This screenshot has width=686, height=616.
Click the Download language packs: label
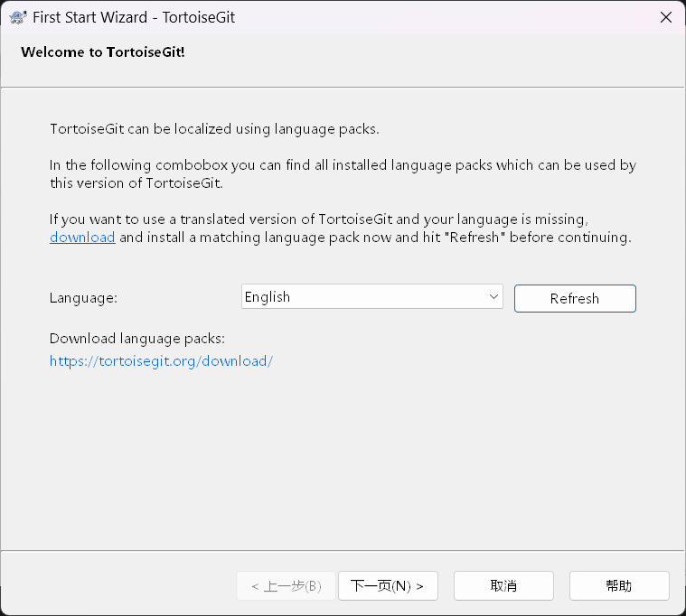[137, 339]
